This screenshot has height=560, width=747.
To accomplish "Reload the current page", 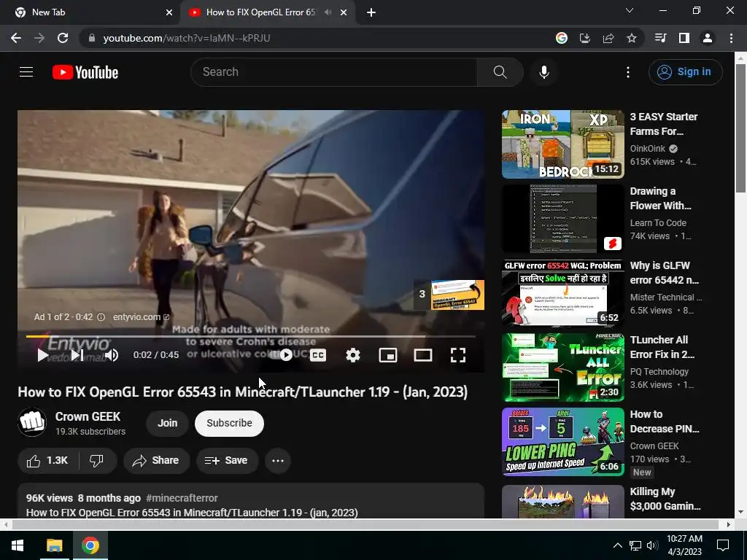I will pyautogui.click(x=63, y=38).
